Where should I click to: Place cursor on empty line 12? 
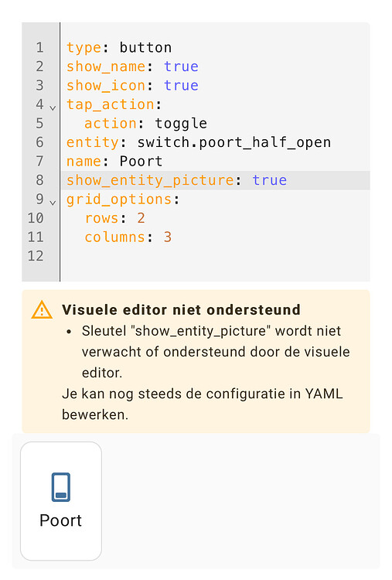(x=214, y=256)
